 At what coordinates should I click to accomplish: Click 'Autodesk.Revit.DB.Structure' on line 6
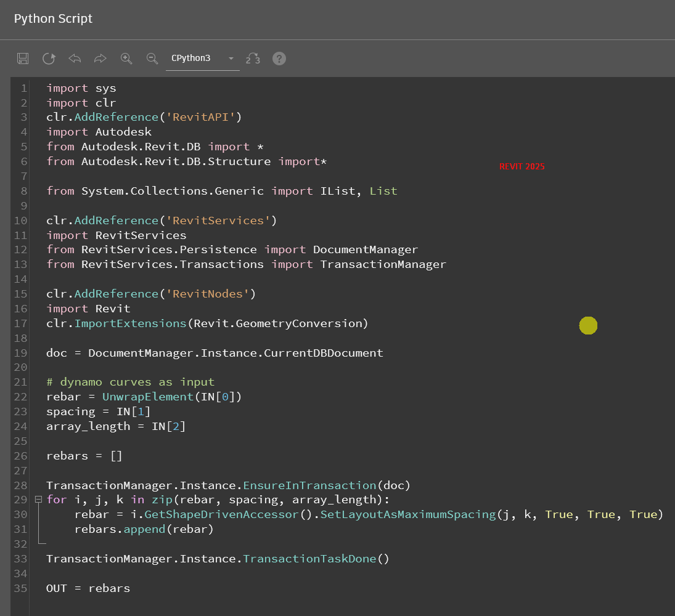click(176, 161)
